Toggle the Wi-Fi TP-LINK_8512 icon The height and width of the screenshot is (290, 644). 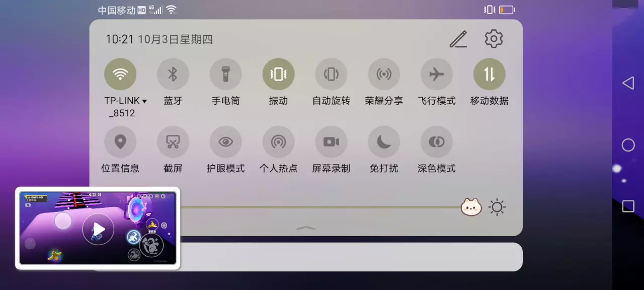(120, 75)
